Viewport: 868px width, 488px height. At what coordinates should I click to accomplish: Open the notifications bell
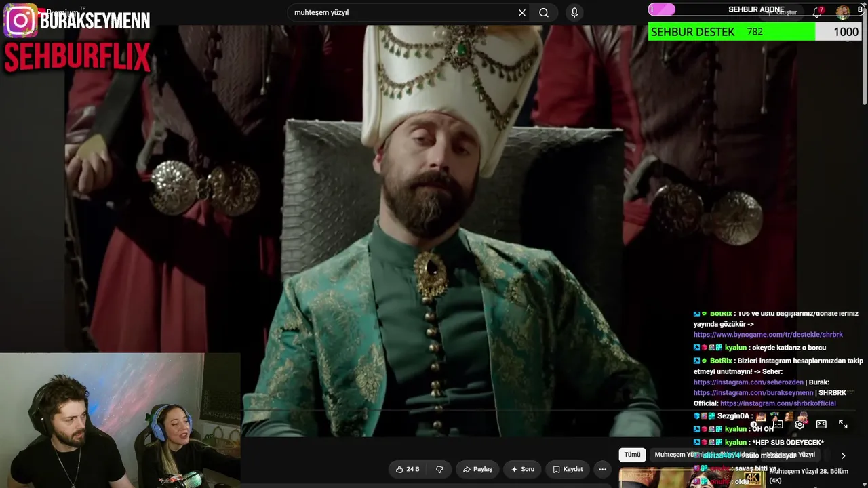[x=817, y=12]
